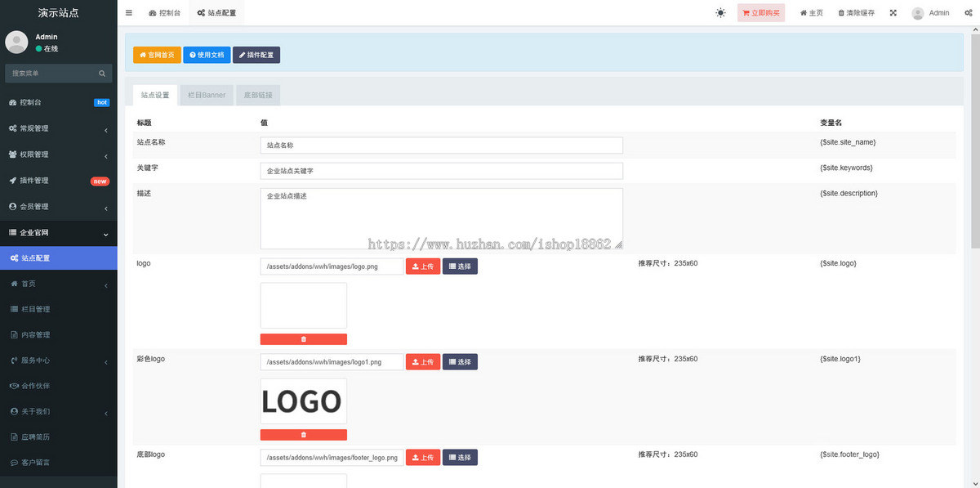The image size is (980, 488).
Task: Click the variable text {$site.footer_logo}
Action: pos(849,454)
